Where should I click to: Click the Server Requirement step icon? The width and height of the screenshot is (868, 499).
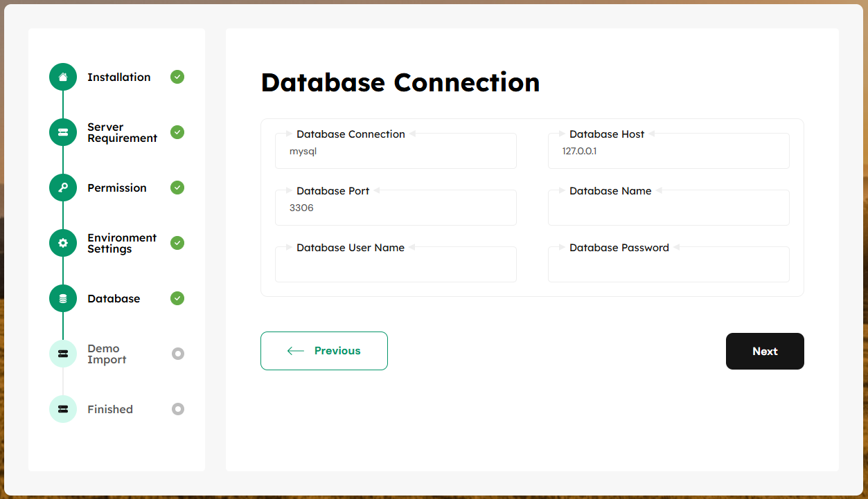(x=63, y=132)
